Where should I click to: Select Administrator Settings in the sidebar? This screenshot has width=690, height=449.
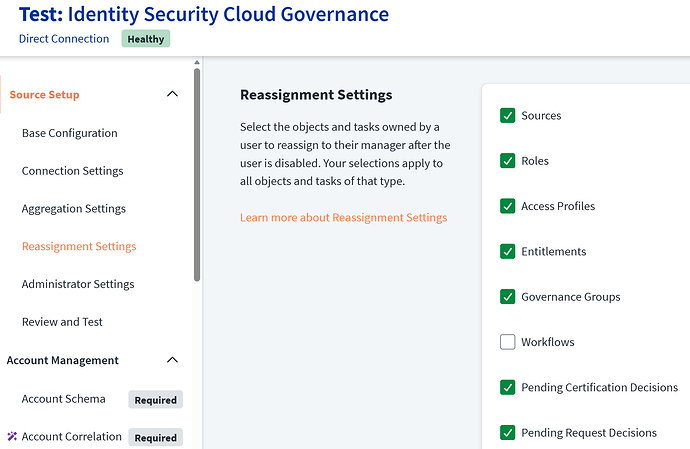pos(77,284)
